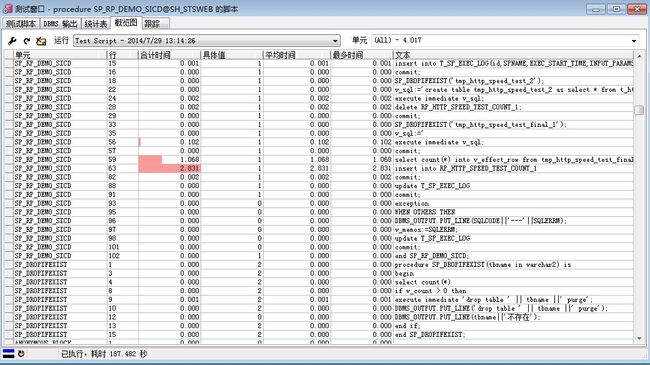Click the row selector for line 15 of SP_RP_DEMO_SICD

pyautogui.click(x=9, y=63)
